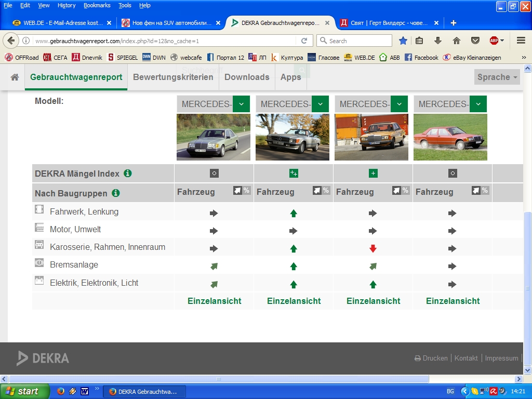This screenshot has height=399, width=532.
Task: Open the Bewertungskriterien navigation tab
Action: (x=173, y=77)
